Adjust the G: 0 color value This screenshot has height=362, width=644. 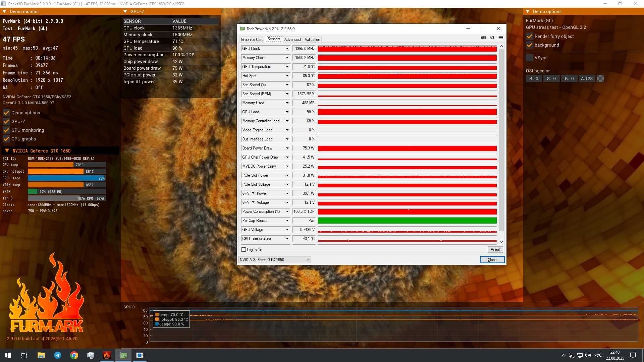(x=551, y=79)
